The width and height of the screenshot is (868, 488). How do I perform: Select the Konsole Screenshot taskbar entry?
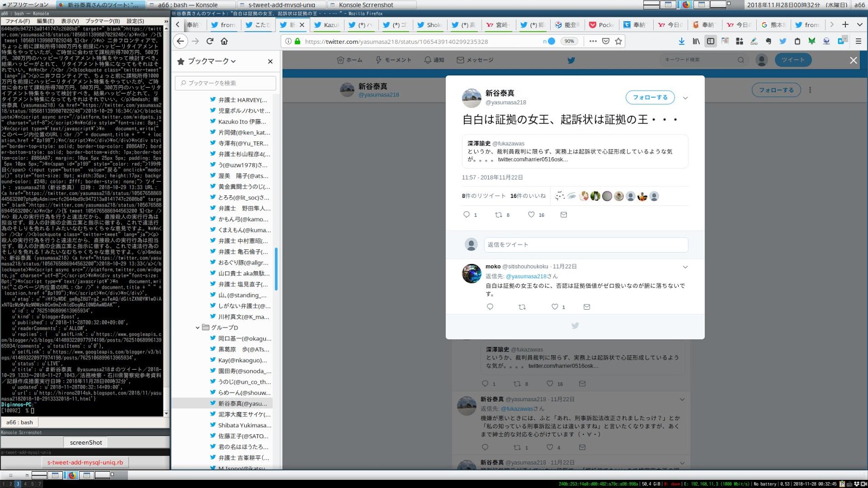(x=372, y=5)
